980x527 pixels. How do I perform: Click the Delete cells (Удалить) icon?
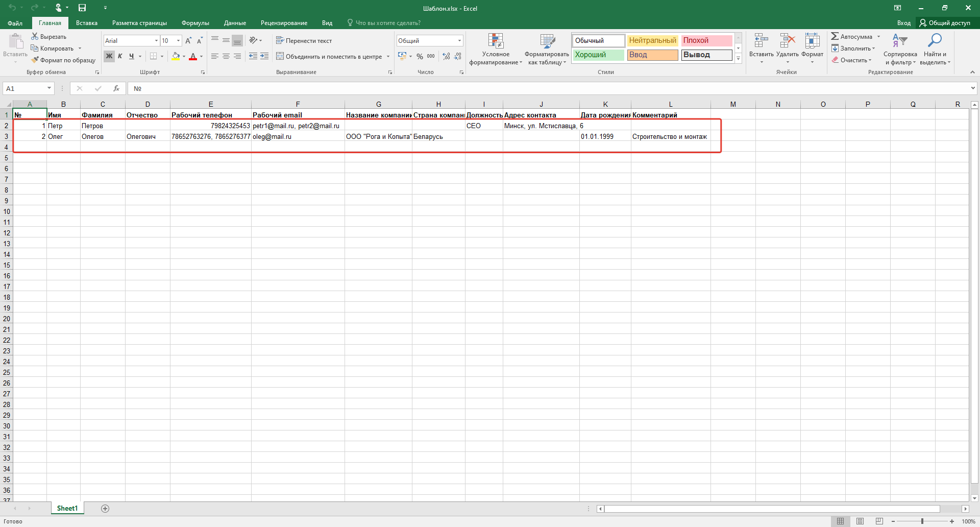click(788, 41)
